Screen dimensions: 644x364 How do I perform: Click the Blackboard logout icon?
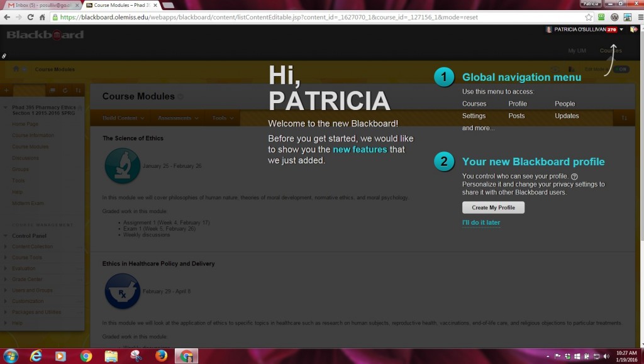pos(634,30)
